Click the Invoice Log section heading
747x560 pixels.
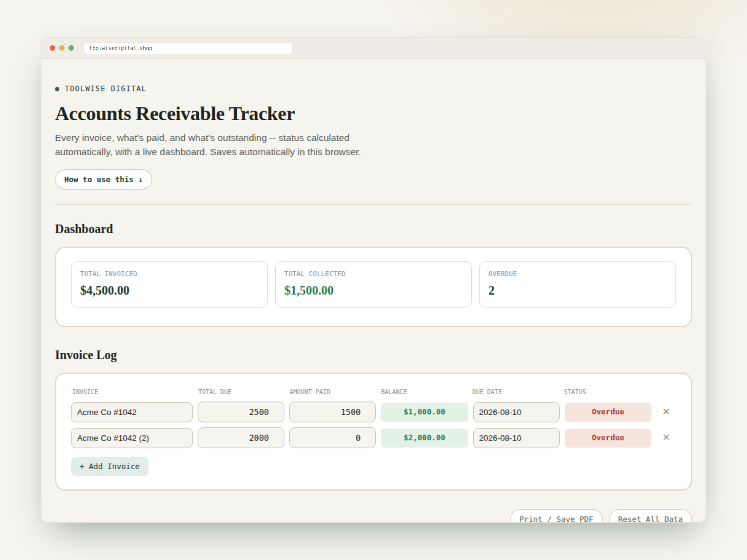86,355
